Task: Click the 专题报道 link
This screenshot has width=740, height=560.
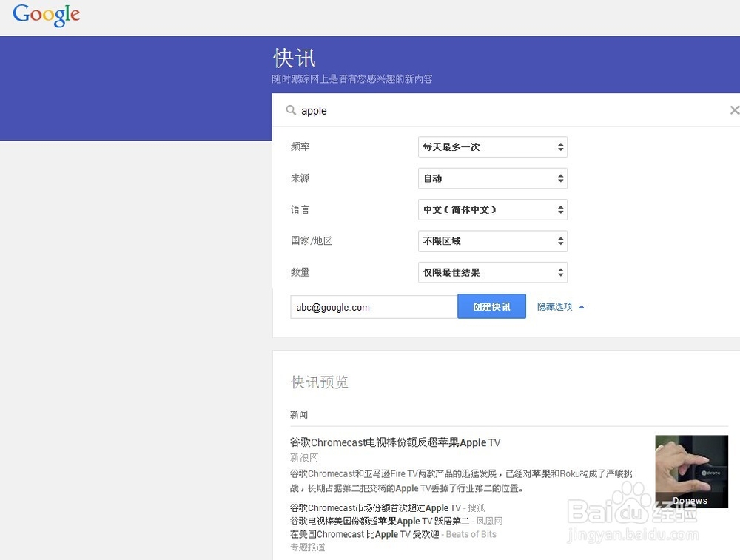Action: pos(308,547)
